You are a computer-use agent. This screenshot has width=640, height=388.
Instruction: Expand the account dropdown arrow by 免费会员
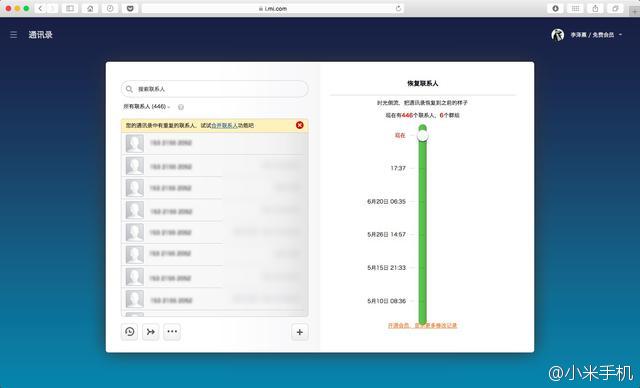[620, 35]
